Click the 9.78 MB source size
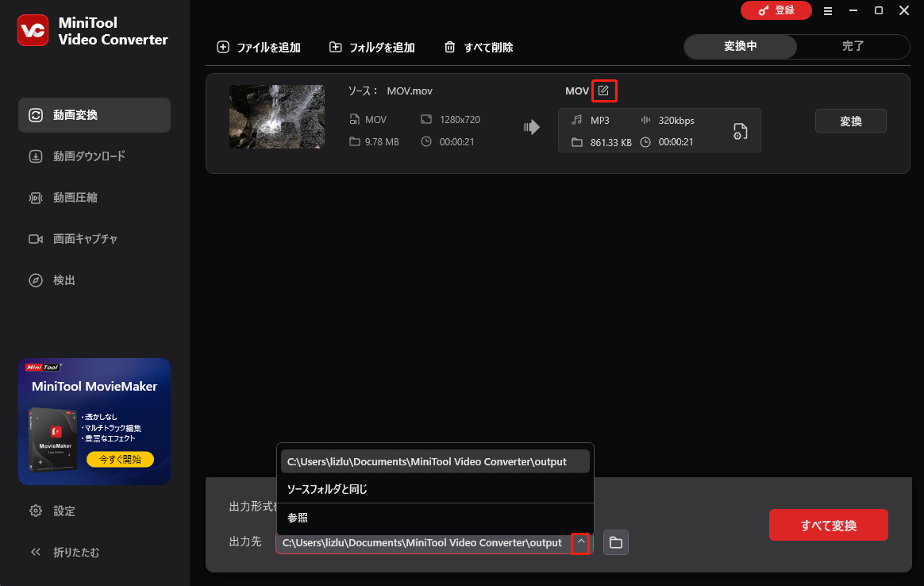 [382, 142]
